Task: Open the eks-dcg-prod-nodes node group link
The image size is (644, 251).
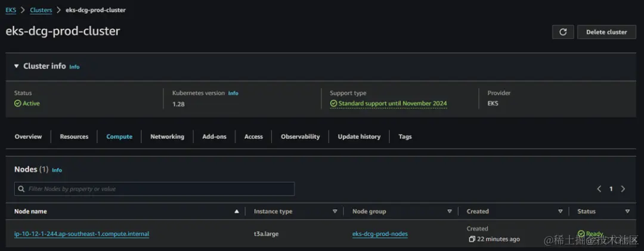Action: (380, 234)
